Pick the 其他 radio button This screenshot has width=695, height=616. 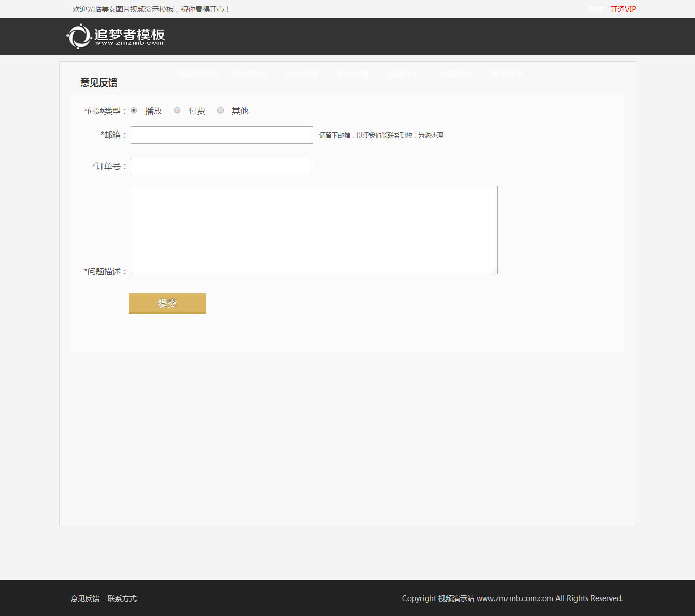pos(221,110)
